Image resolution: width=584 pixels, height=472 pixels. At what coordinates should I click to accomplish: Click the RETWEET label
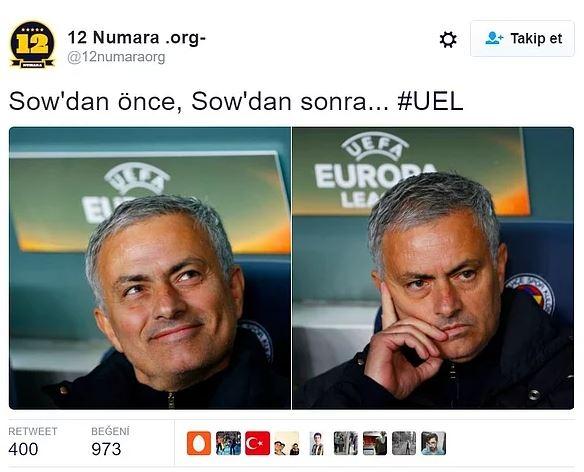click(x=33, y=431)
